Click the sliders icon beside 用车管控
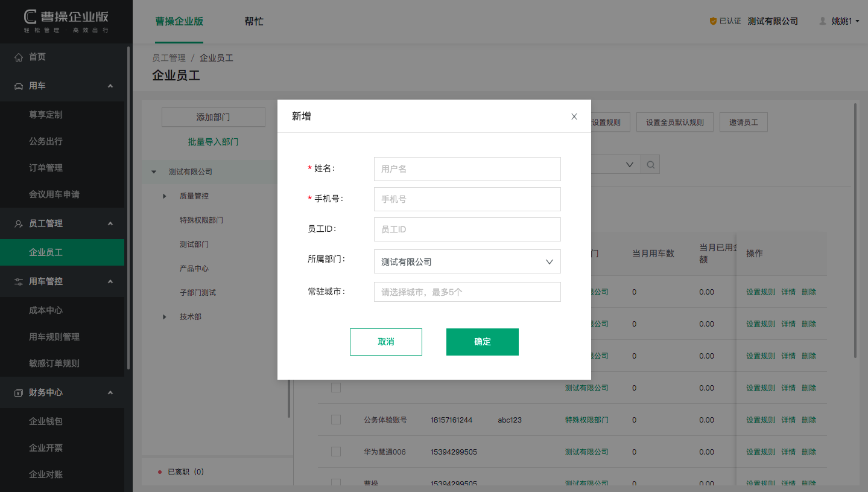 (x=19, y=282)
